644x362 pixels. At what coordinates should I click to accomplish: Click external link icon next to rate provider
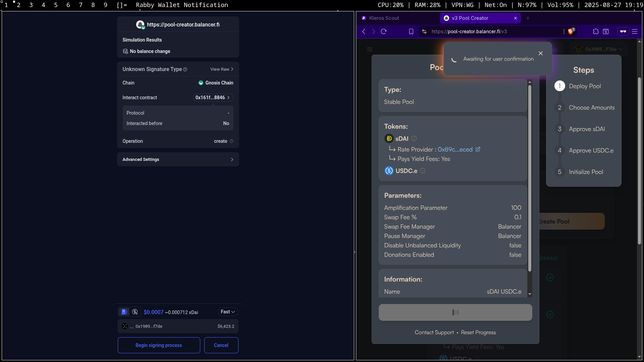click(x=478, y=149)
